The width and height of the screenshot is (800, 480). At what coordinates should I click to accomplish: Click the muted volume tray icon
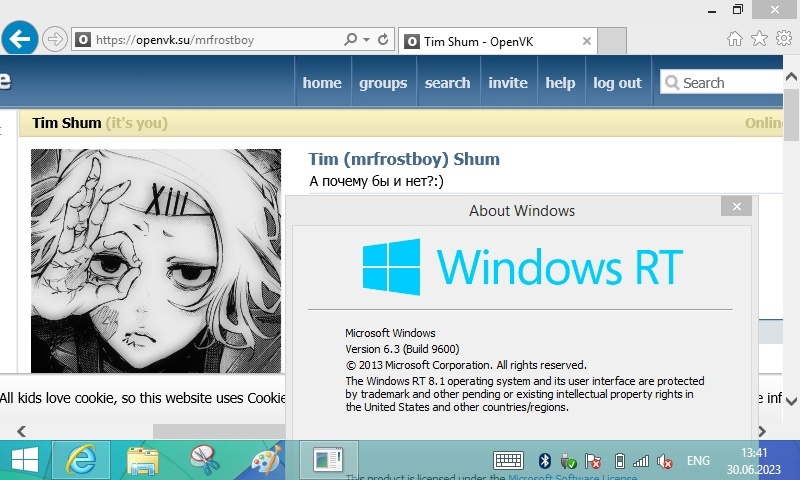(665, 462)
